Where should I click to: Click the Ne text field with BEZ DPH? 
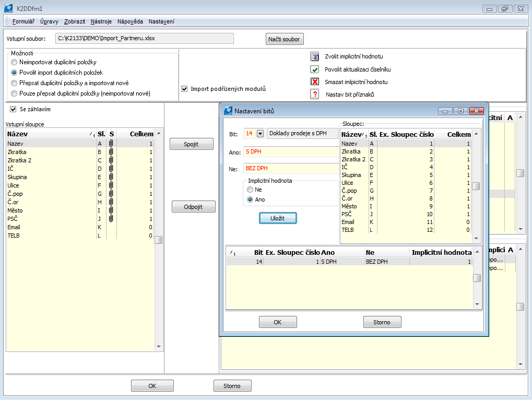point(291,168)
